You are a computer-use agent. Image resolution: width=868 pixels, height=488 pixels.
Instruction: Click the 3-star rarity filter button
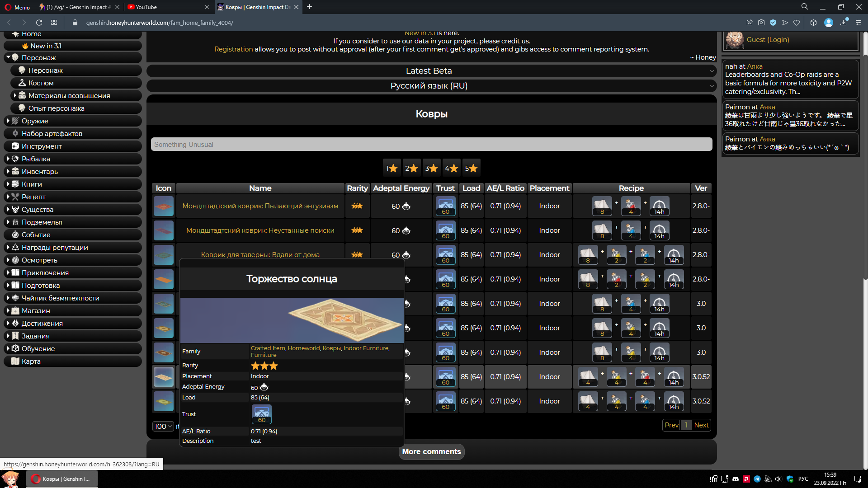[431, 168]
